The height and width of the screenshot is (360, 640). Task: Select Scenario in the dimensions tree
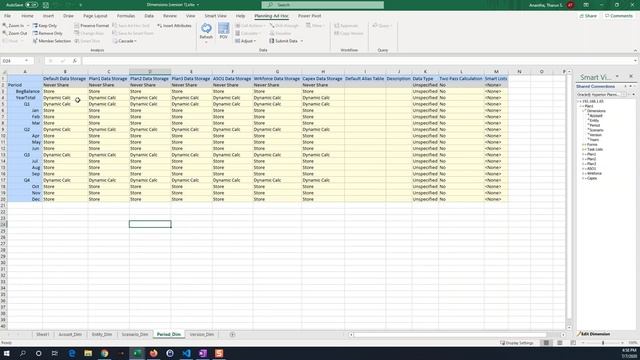(596, 130)
